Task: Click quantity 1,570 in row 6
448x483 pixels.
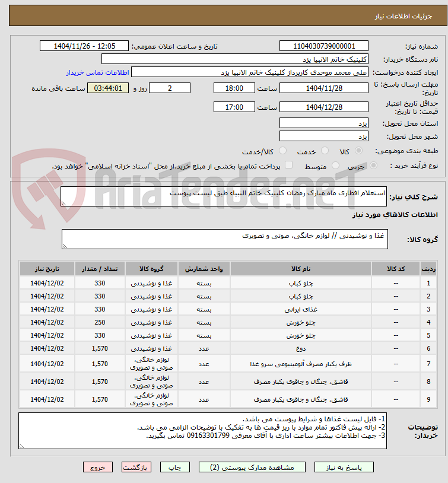Action: point(100,348)
